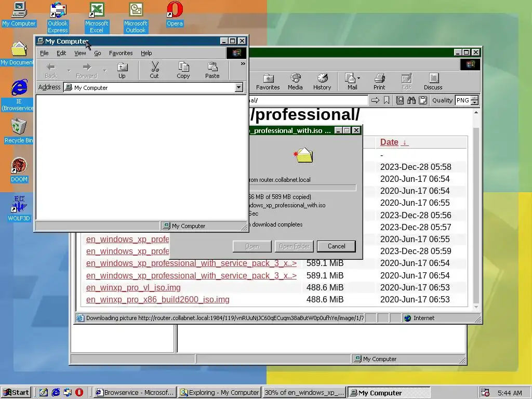Open the File menu in My Computer
The width and height of the screenshot is (532, 399).
click(x=45, y=54)
